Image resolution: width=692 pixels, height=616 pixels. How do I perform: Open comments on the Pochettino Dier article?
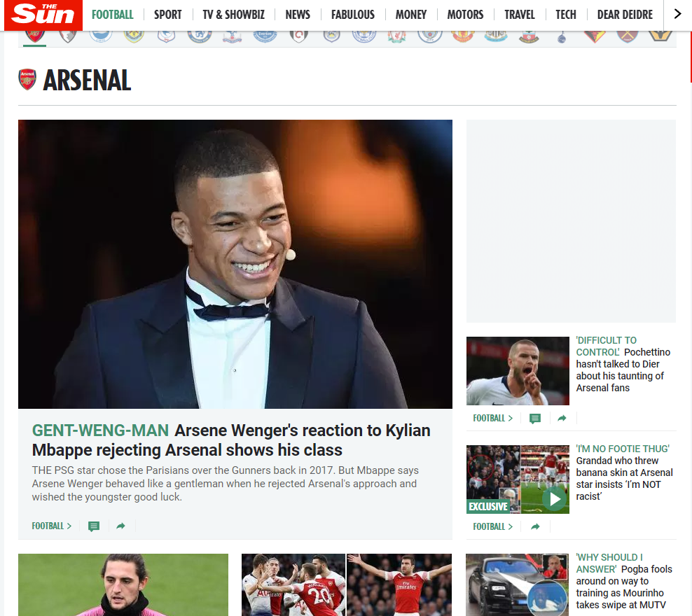(x=535, y=419)
